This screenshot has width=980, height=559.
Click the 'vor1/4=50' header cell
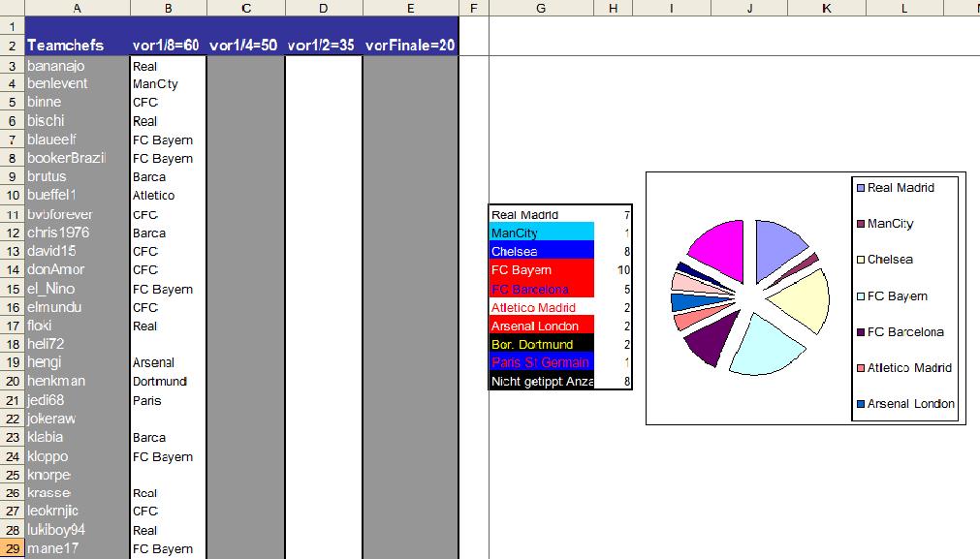pos(246,45)
